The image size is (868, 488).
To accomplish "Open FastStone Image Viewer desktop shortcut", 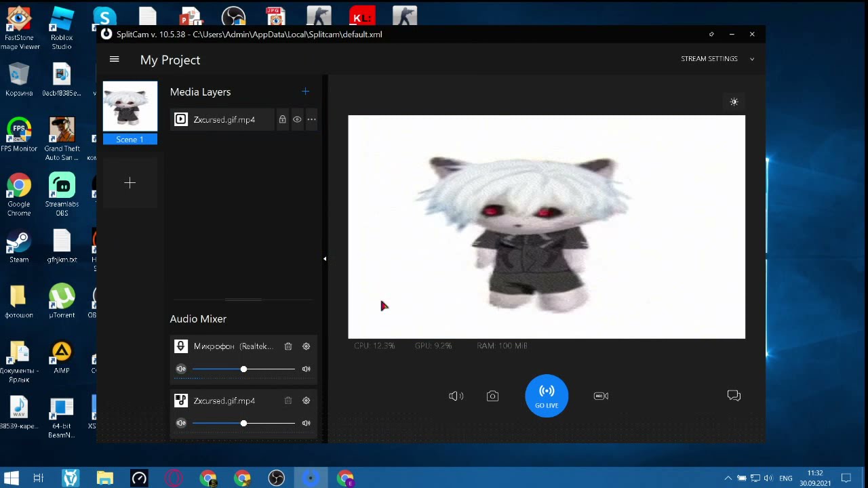I will pos(19,28).
